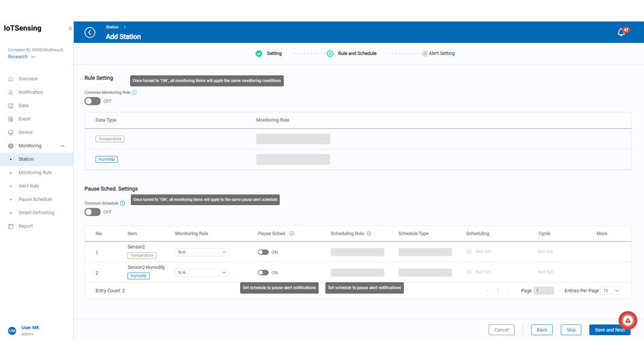Collapse the sidebar using the chevron icon
Screen dimensions: 644x362
(x=70, y=28)
